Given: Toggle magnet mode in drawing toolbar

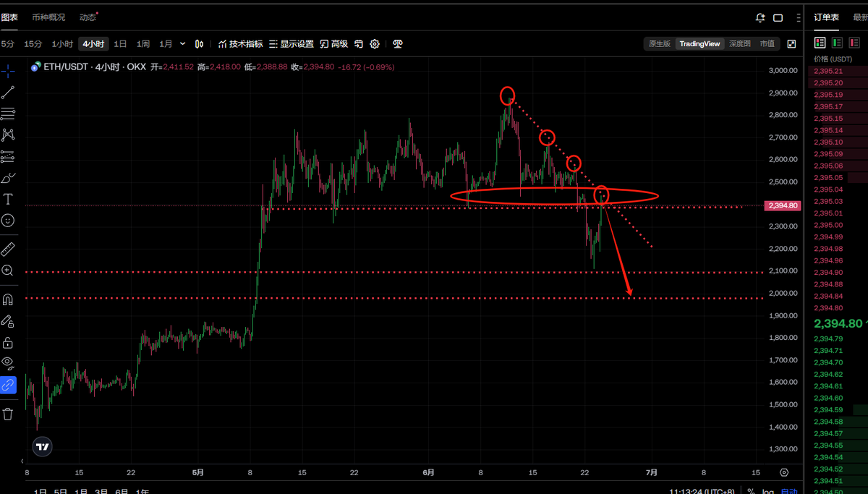Looking at the screenshot, I should [x=8, y=299].
